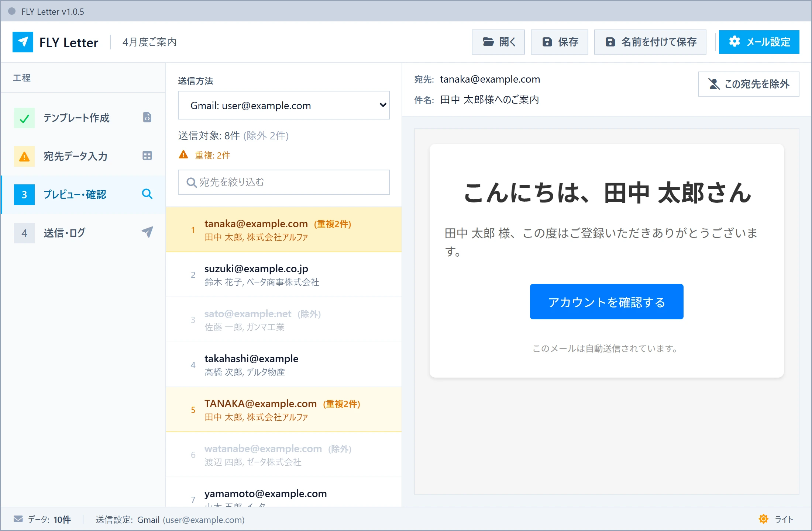Click the orange duplicate warning triangle icon
The width and height of the screenshot is (812, 531).
183,155
